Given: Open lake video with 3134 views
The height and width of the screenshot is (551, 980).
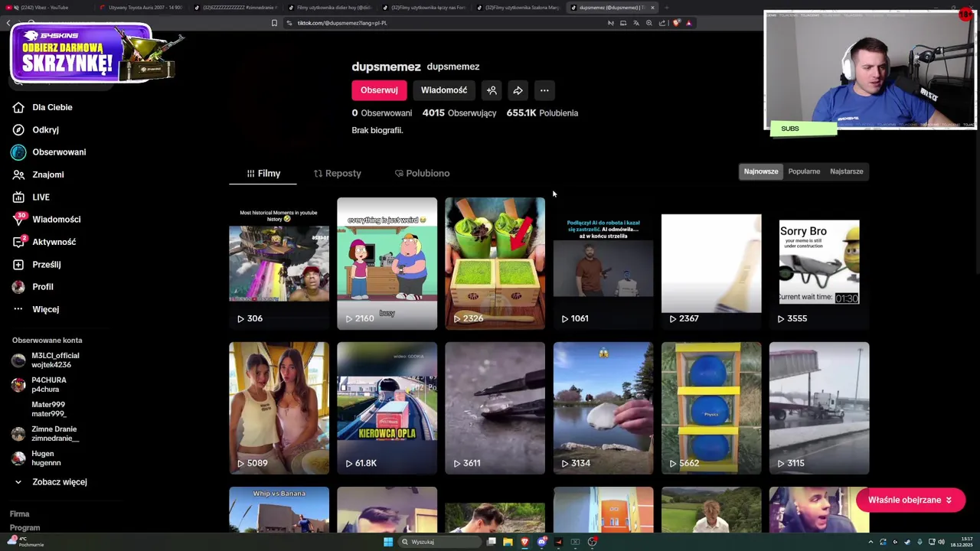Looking at the screenshot, I should (603, 409).
